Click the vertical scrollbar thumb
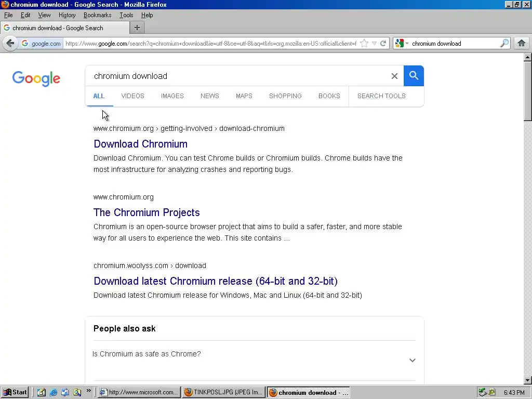The width and height of the screenshot is (532, 399). coord(528,91)
